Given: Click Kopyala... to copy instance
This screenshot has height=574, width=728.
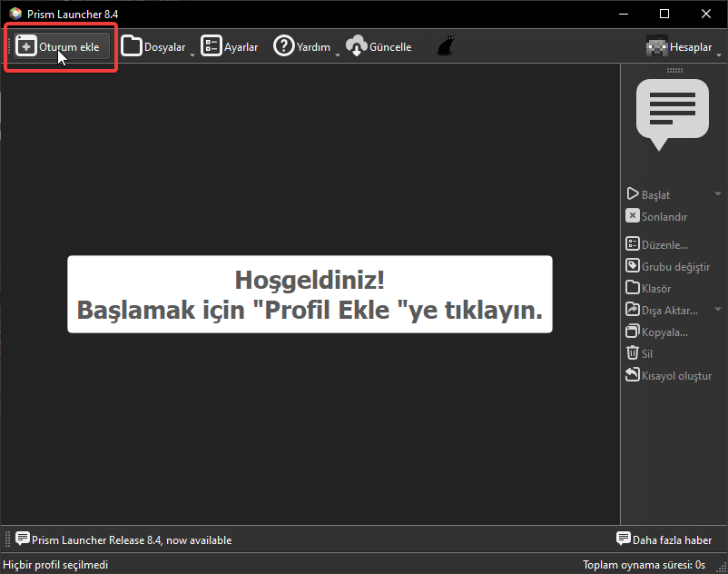Looking at the screenshot, I should 657,332.
